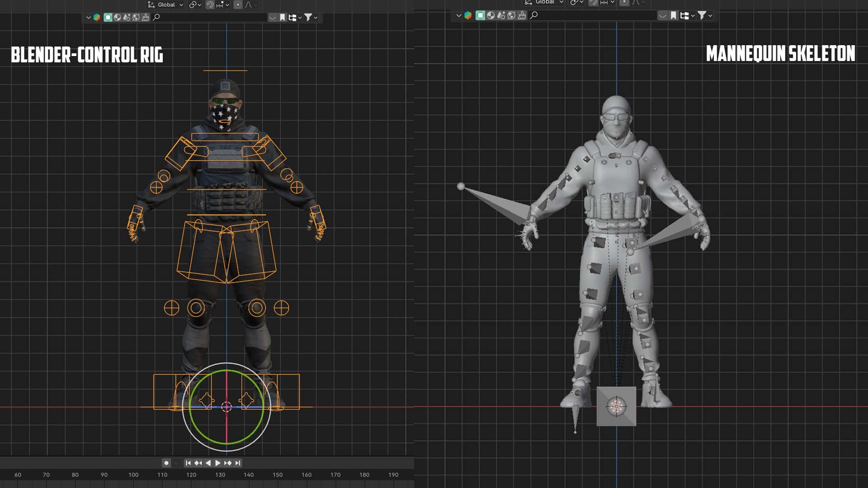Open the hierarchy display dropdown in left panel
Image resolution: width=868 pixels, height=488 pixels.
(x=295, y=17)
